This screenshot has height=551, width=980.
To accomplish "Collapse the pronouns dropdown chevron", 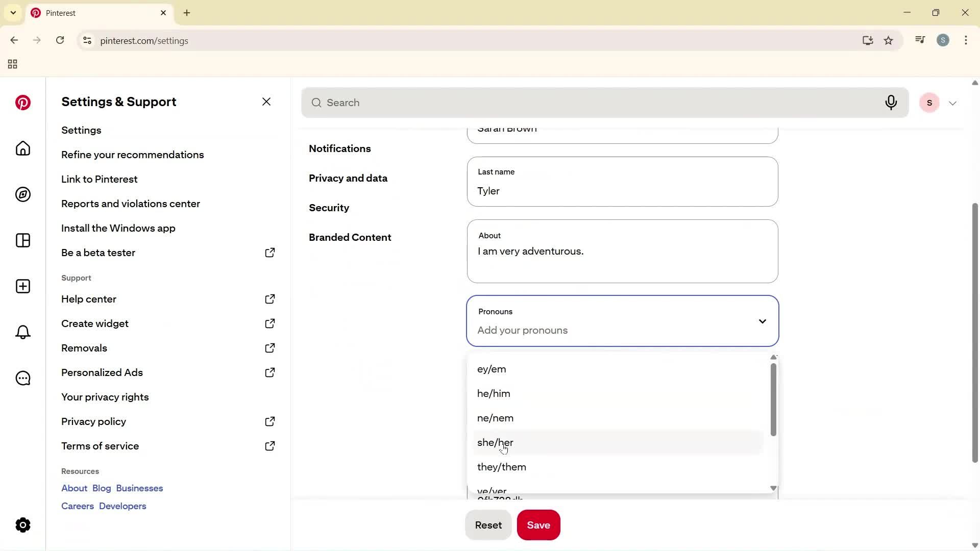I will tap(762, 321).
